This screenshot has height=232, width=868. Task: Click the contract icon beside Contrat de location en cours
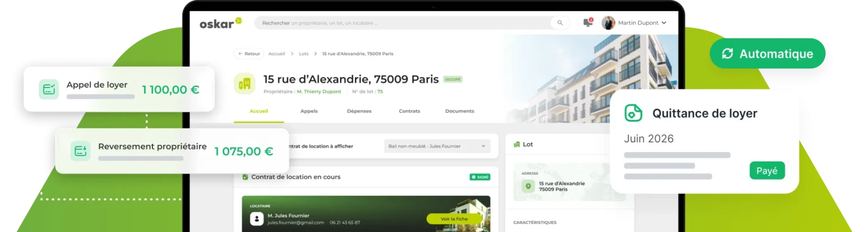(245, 177)
